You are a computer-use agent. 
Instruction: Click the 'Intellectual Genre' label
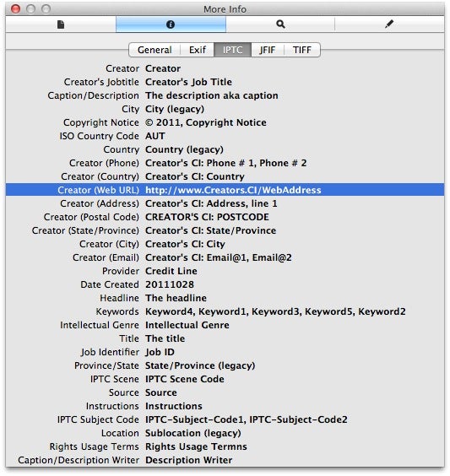[100, 325]
